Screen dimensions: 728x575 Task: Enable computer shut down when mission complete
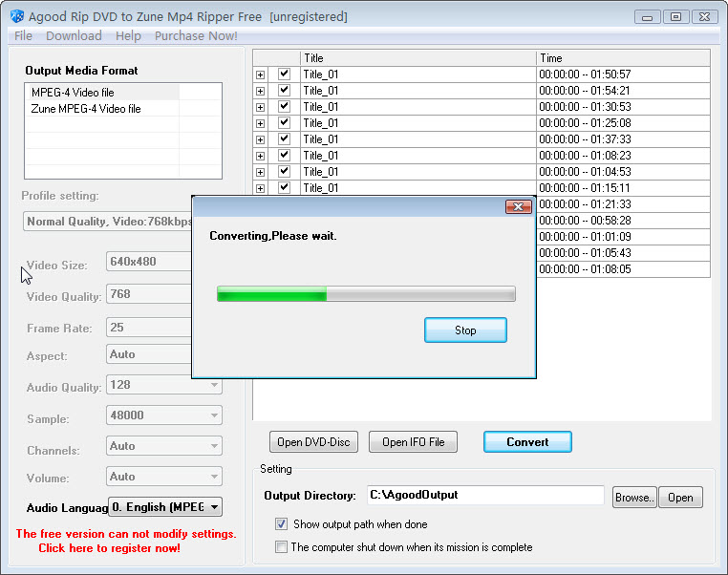coord(281,546)
